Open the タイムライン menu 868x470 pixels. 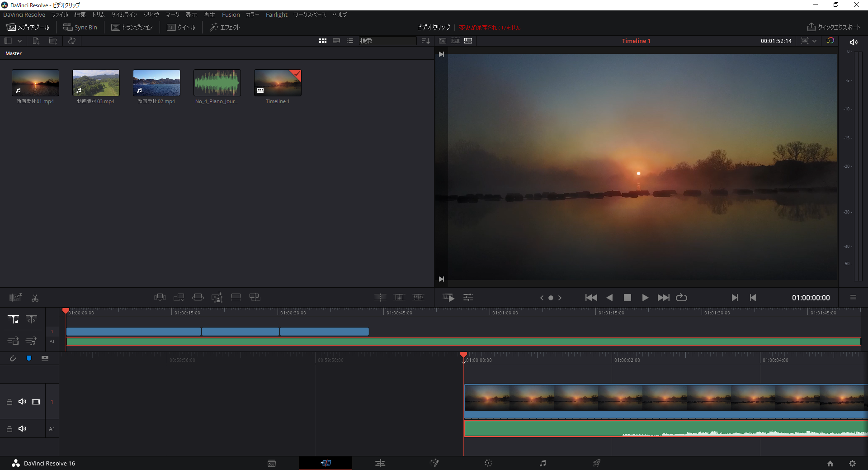click(124, 14)
